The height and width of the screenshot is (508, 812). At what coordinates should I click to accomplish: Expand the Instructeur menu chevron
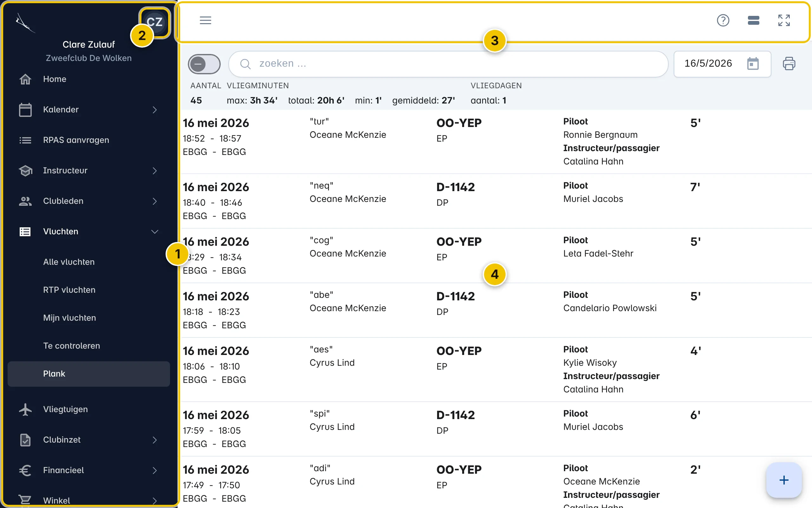point(155,171)
